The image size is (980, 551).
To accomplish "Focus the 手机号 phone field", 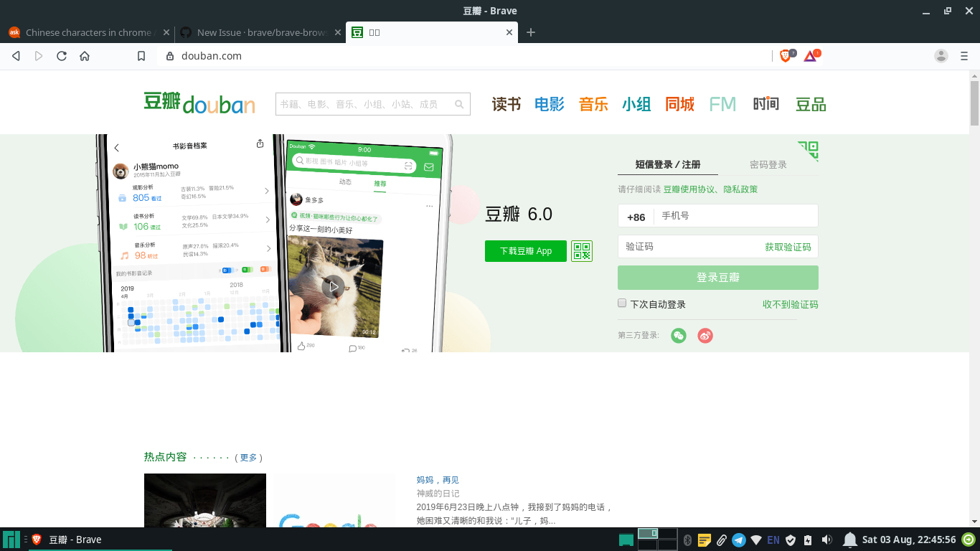I will tap(736, 216).
